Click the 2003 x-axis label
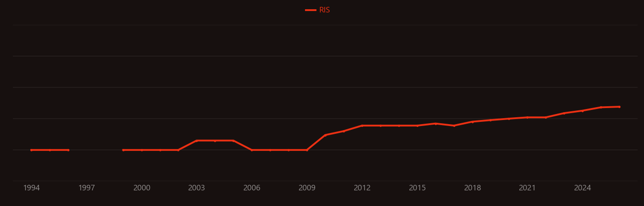The height and width of the screenshot is (206, 644). pos(196,188)
